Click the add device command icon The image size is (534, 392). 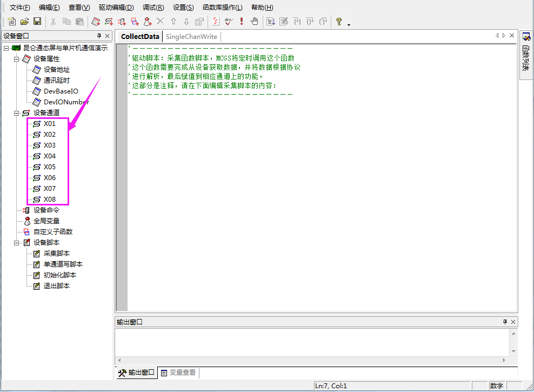[122, 22]
